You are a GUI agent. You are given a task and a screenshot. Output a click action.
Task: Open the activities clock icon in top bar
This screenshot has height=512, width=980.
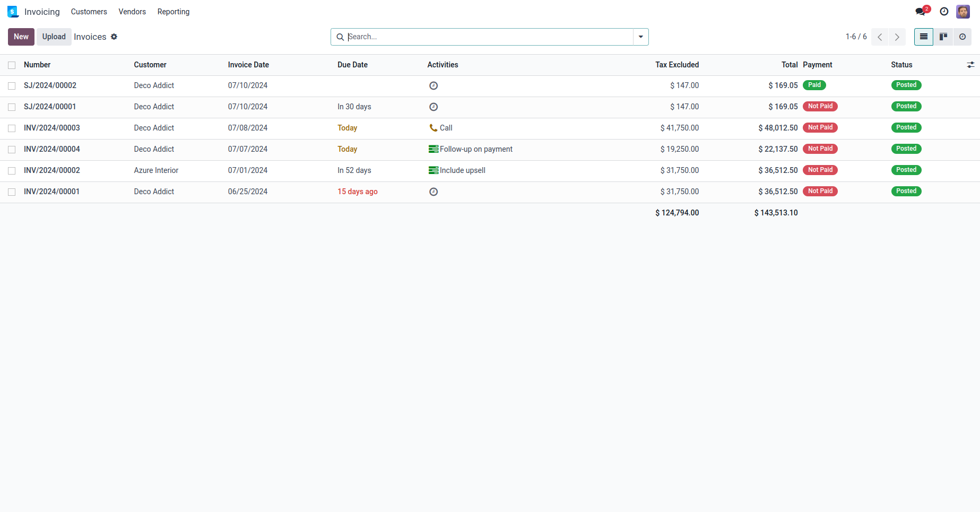tap(944, 12)
